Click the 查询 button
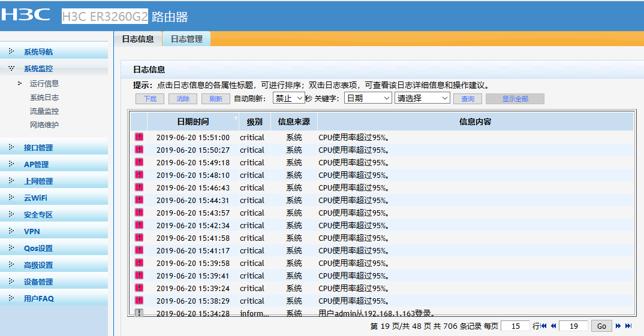The width and height of the screenshot is (644, 336). (x=468, y=99)
